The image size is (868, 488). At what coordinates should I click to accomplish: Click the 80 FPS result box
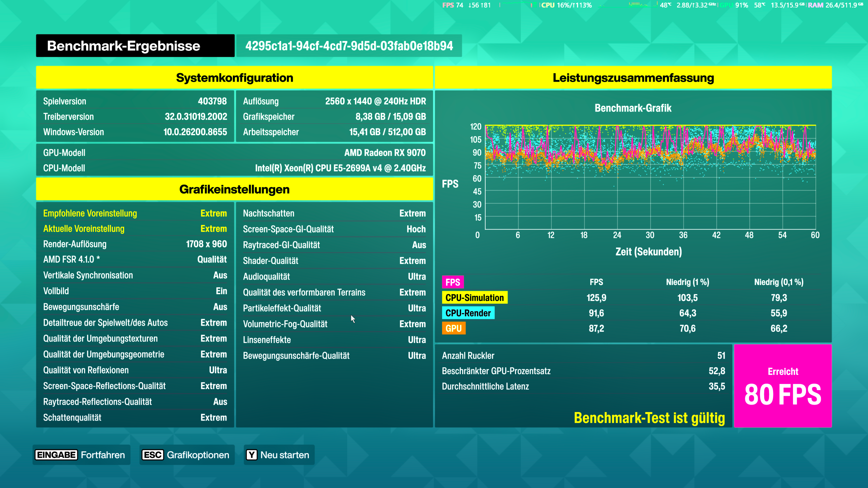click(x=783, y=386)
